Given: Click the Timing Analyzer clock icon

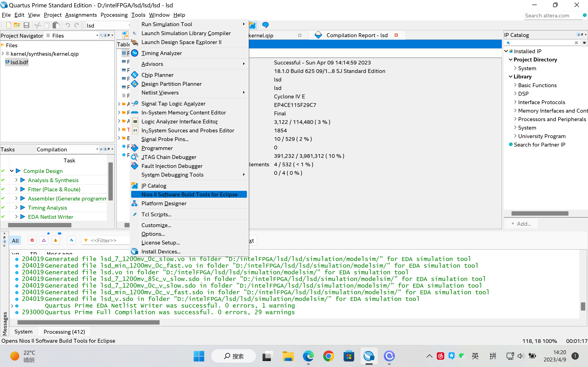Looking at the screenshot, I should point(135,53).
